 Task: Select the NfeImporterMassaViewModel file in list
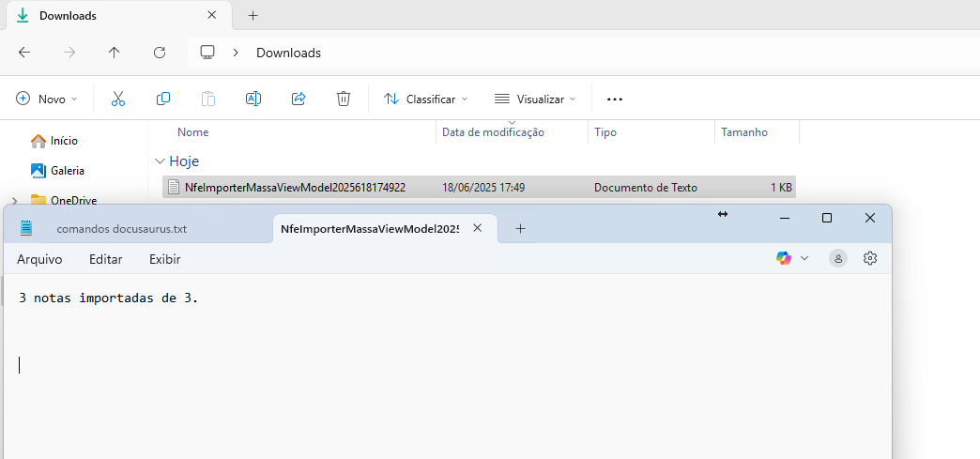click(295, 187)
